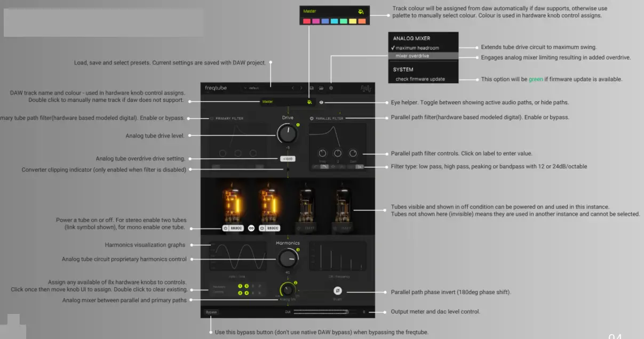Click hardware knob assignment 1

coord(240,286)
